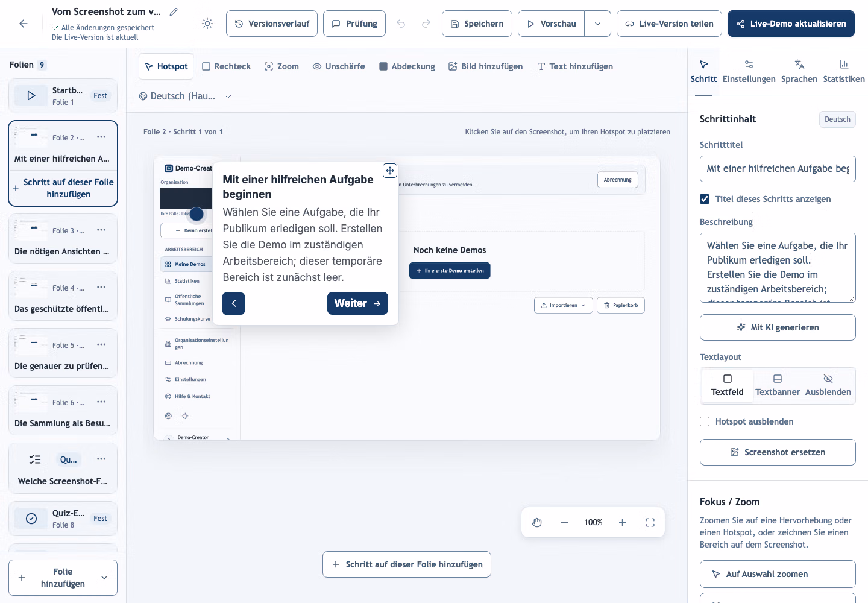Select the Zoom tool

281,66
